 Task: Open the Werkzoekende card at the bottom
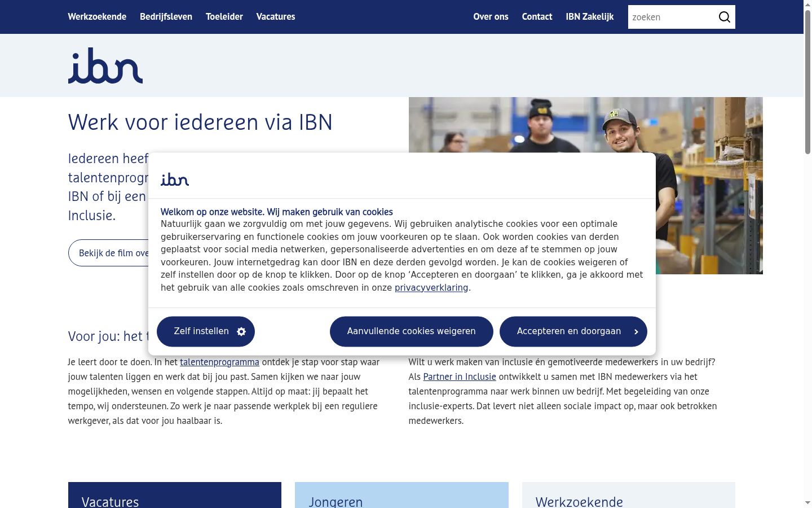(x=629, y=495)
